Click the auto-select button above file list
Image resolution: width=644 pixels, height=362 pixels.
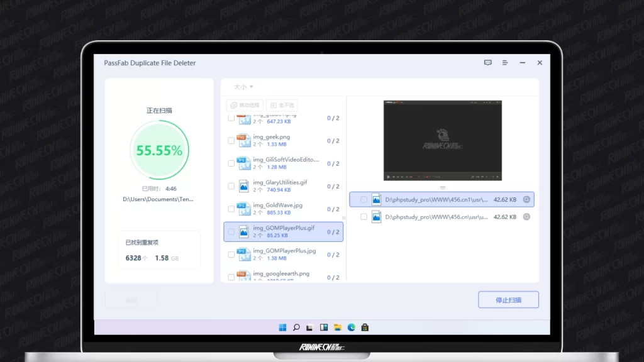tap(245, 105)
